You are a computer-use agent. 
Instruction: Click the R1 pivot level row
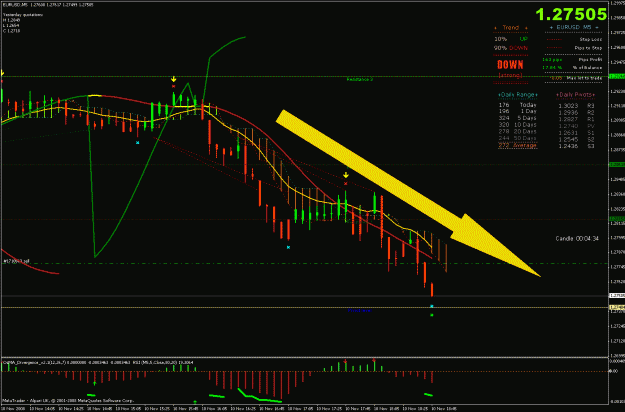[x=576, y=119]
